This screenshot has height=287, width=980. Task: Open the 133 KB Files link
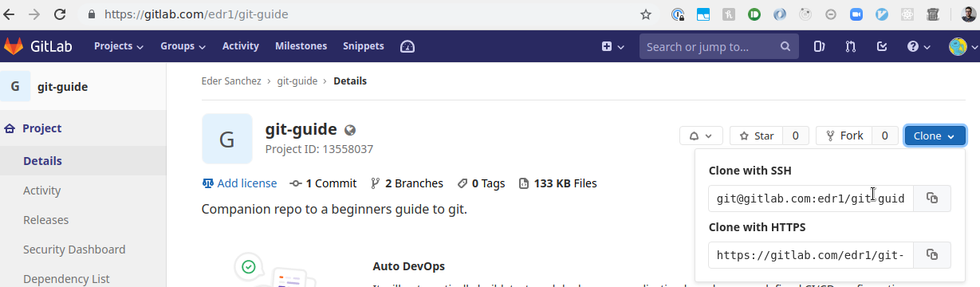557,183
